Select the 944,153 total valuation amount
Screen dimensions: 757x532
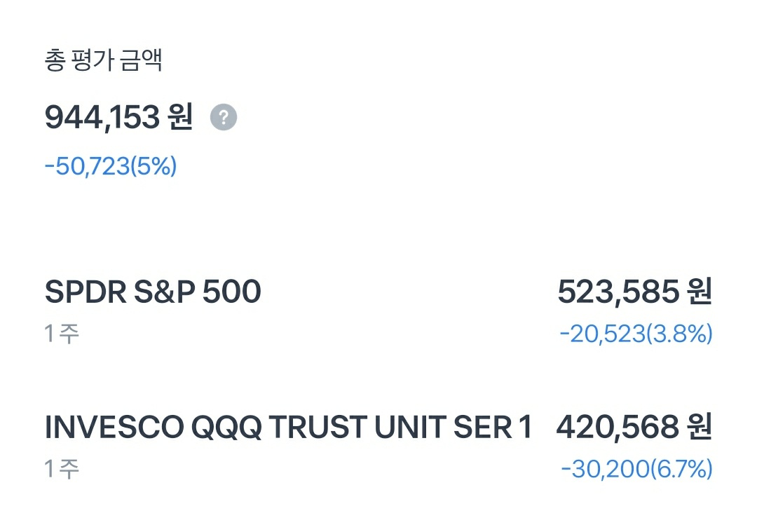102,117
